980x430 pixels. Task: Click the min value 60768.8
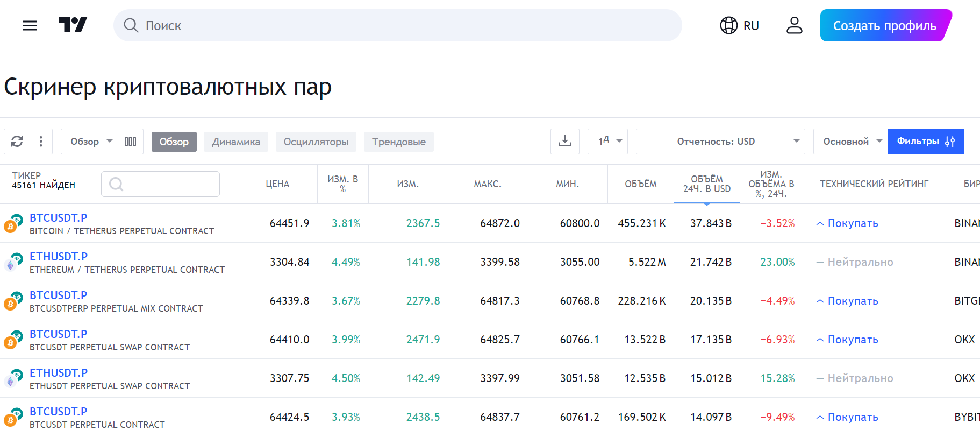(x=580, y=301)
